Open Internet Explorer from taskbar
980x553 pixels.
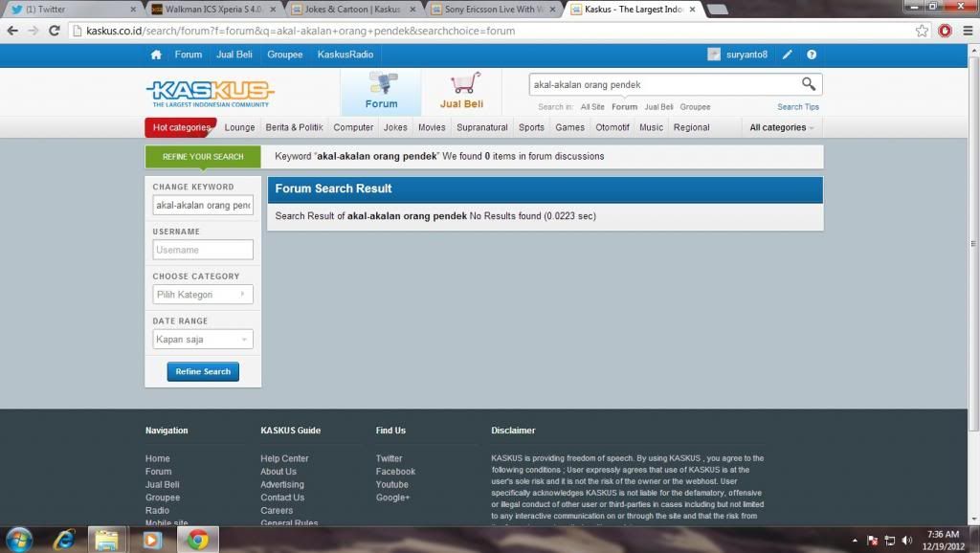(64, 539)
